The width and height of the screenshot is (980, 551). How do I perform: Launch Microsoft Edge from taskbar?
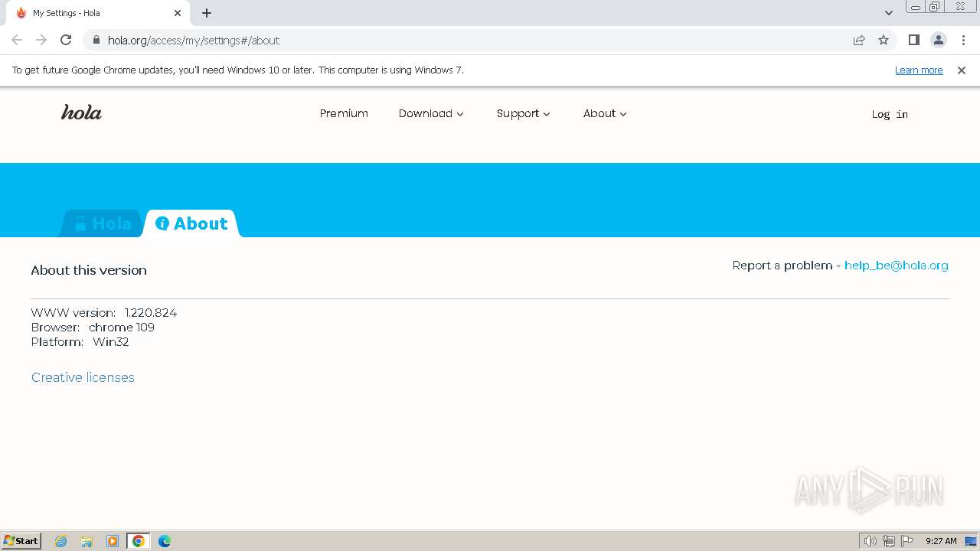click(x=165, y=541)
